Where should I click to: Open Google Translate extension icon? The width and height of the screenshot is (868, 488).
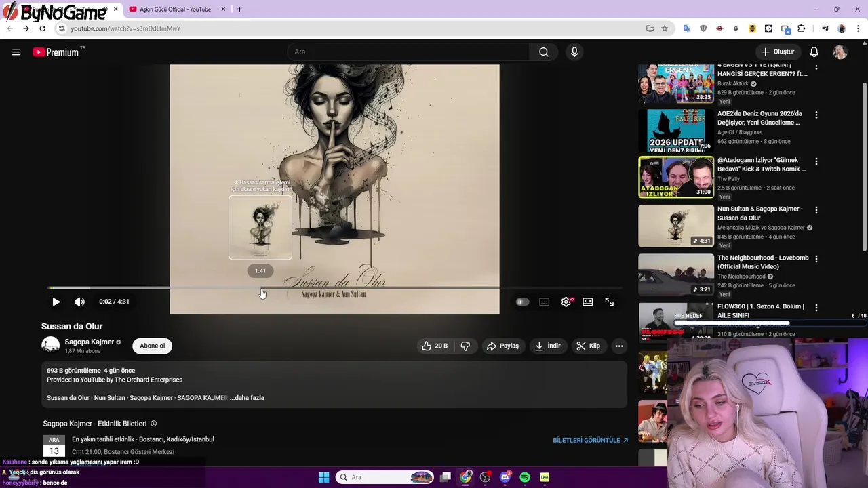[x=687, y=28]
